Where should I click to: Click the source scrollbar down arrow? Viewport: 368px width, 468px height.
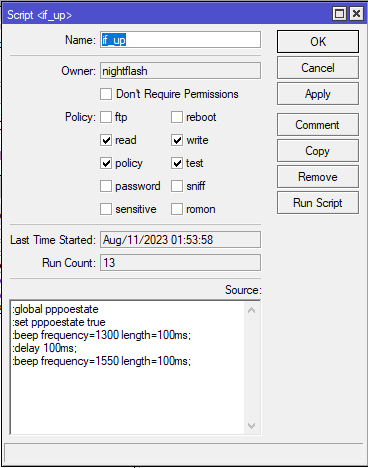point(252,425)
